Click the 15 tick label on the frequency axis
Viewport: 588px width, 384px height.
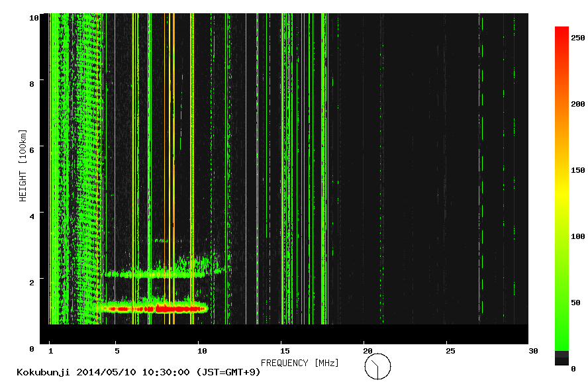[x=284, y=350]
